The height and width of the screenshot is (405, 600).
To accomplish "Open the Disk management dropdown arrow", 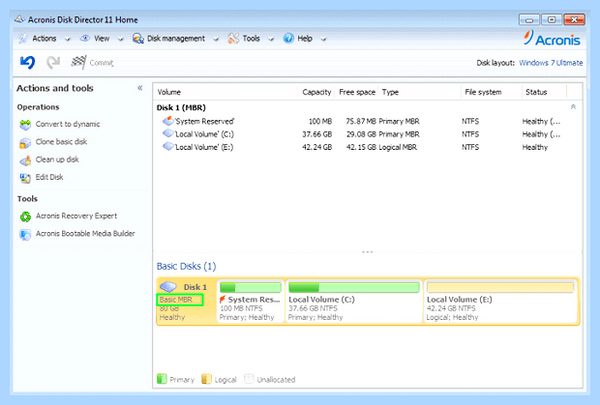I will [216, 39].
